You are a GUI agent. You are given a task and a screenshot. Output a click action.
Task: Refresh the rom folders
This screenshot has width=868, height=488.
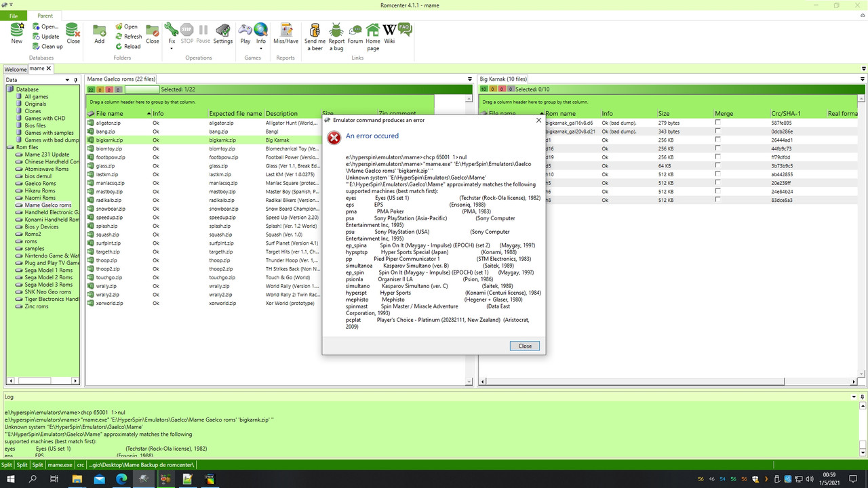point(128,37)
